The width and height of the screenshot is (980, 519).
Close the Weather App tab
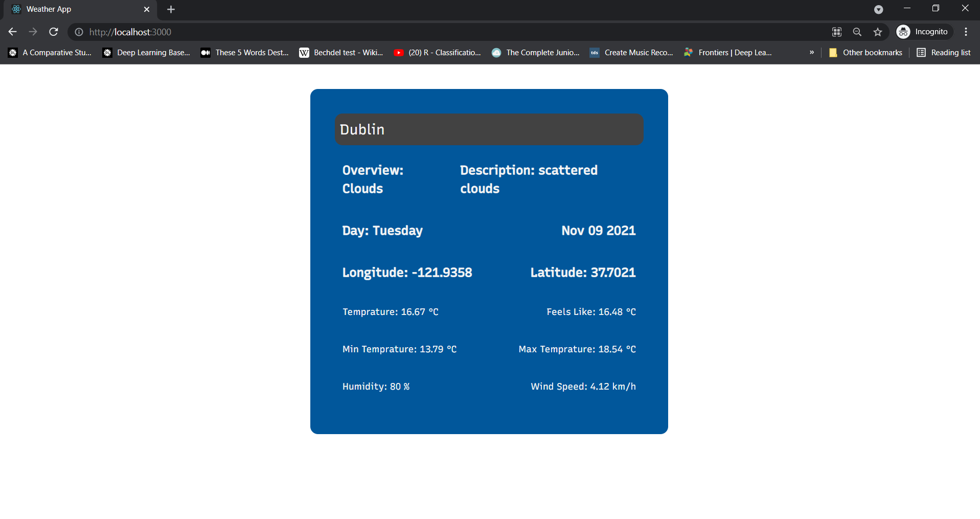[x=147, y=9]
